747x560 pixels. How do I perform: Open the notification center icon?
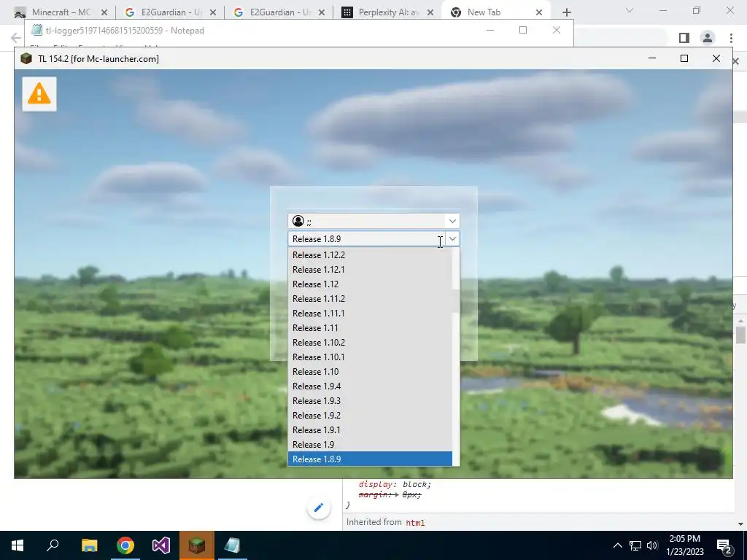[x=724, y=546]
